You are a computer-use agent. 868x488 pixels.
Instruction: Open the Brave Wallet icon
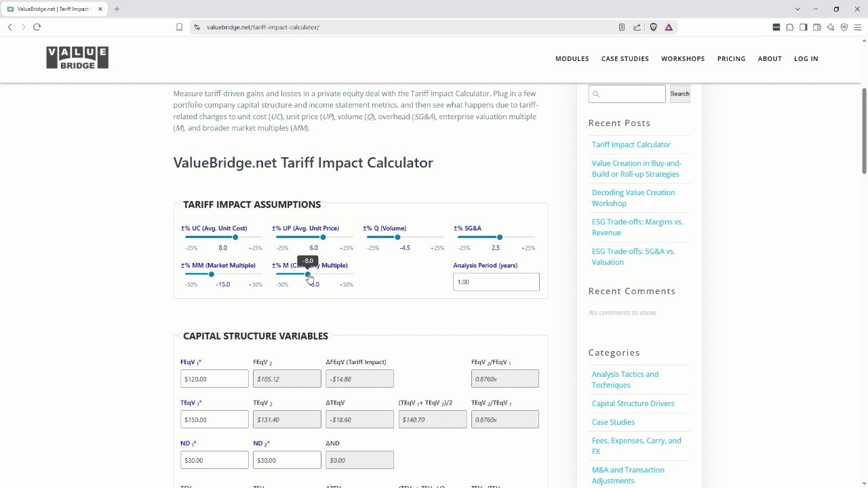coord(817,27)
